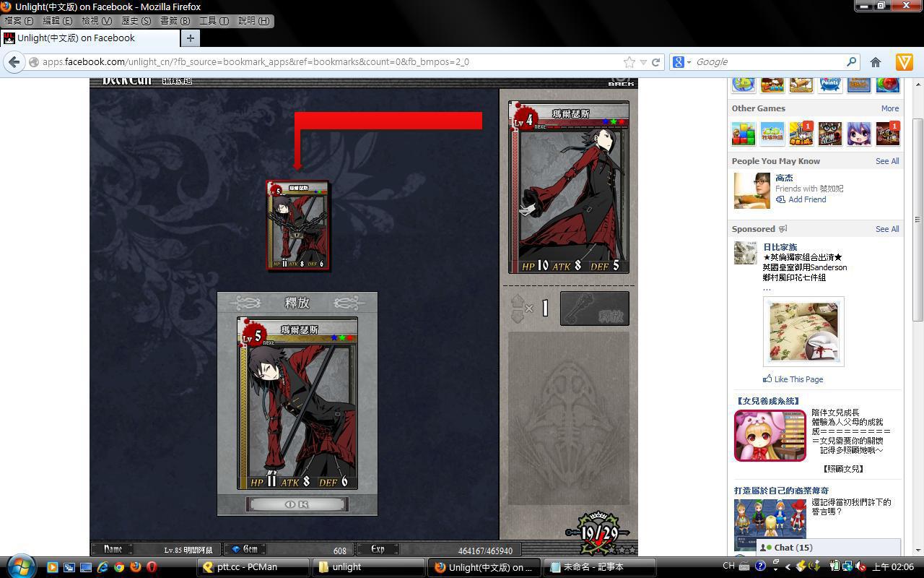Click the yellow V toolbar extension icon
The width and height of the screenshot is (924, 578).
[904, 62]
